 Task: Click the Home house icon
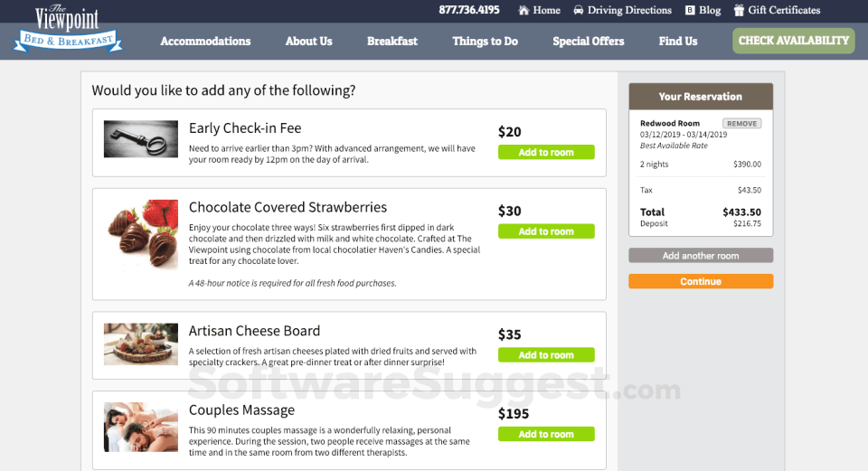[x=524, y=11]
